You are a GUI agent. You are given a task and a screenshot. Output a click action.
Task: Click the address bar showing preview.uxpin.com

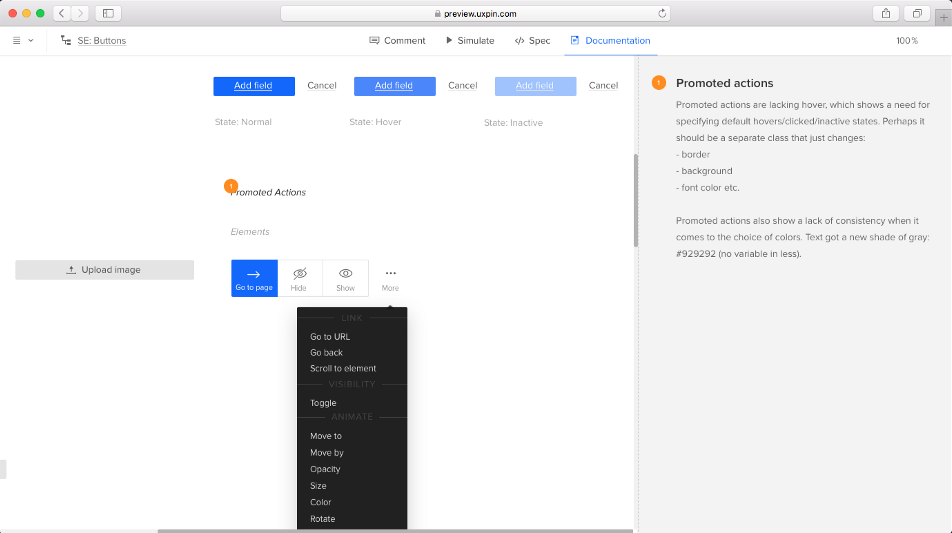point(475,13)
